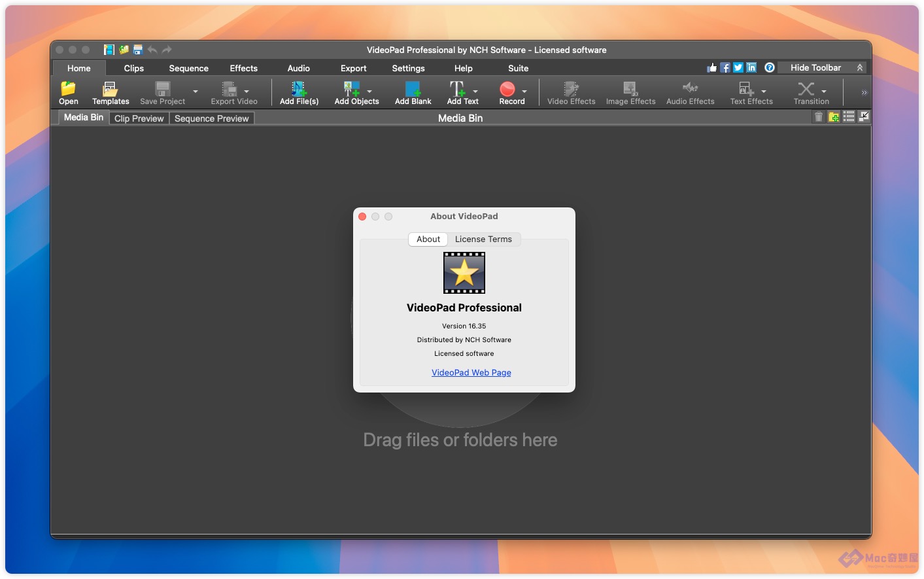Expand the Text Effects dropdown arrow

[764, 91]
